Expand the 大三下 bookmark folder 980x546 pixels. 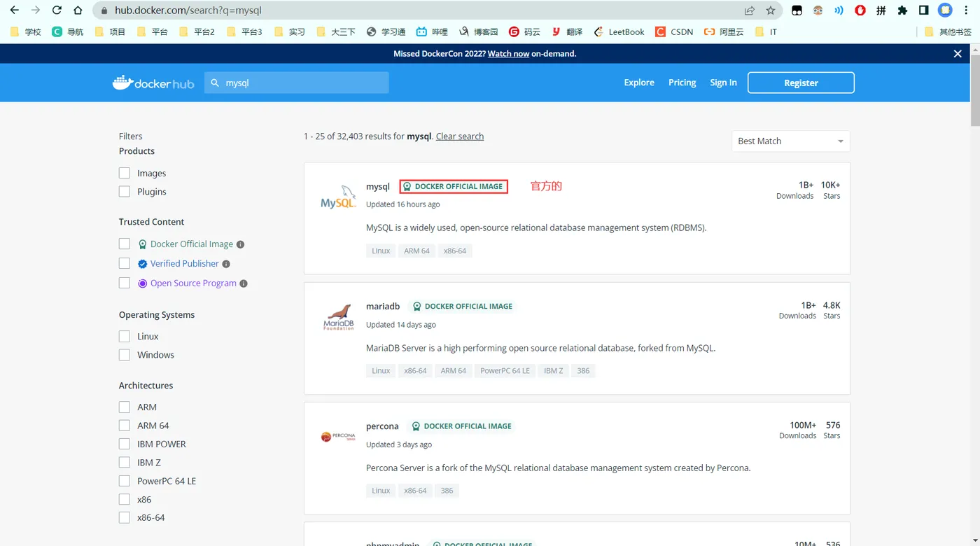click(336, 31)
